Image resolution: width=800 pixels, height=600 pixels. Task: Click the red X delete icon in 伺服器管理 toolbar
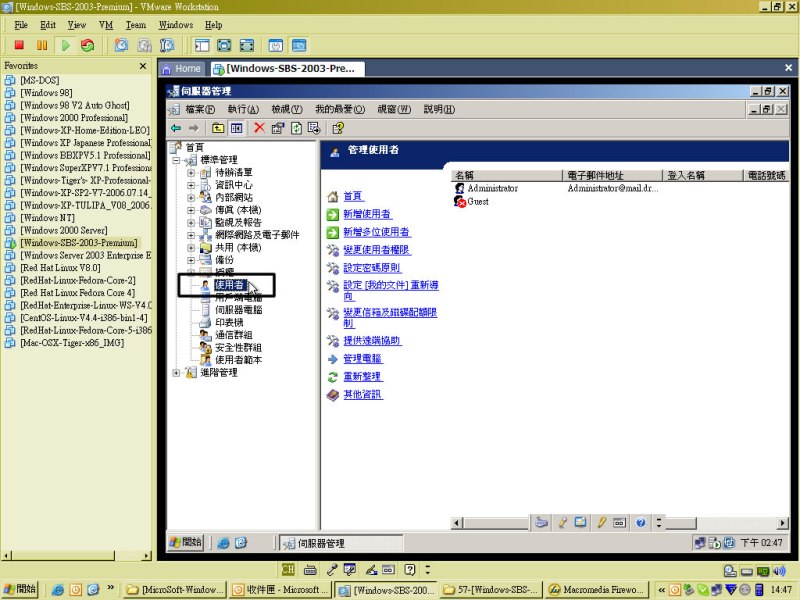coord(259,128)
